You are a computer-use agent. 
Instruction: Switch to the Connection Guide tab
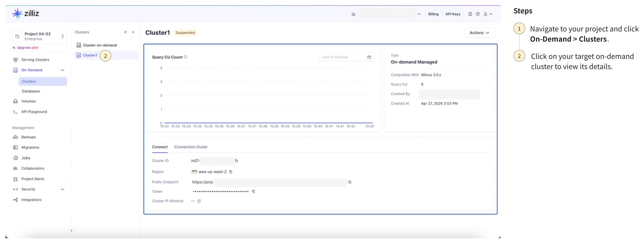coord(191,147)
